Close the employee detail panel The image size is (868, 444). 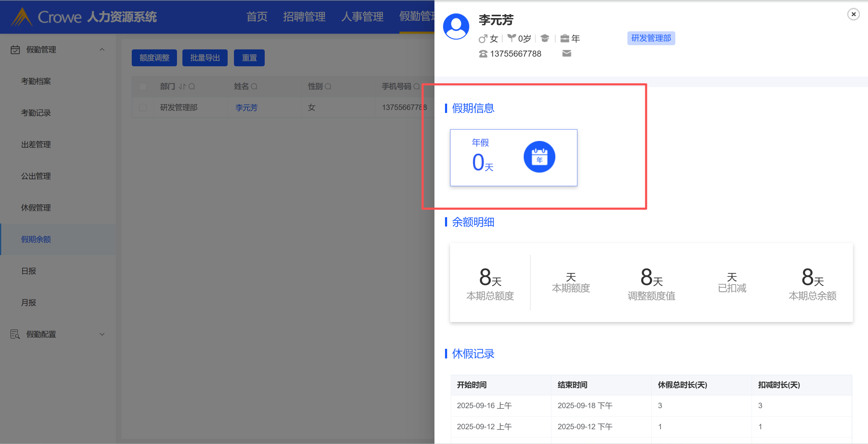click(x=853, y=14)
